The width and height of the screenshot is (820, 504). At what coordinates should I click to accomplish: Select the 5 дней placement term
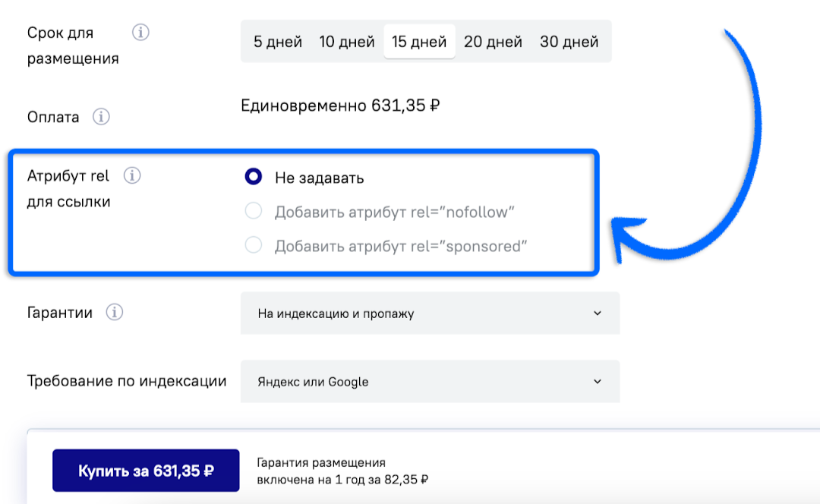pyautogui.click(x=278, y=42)
